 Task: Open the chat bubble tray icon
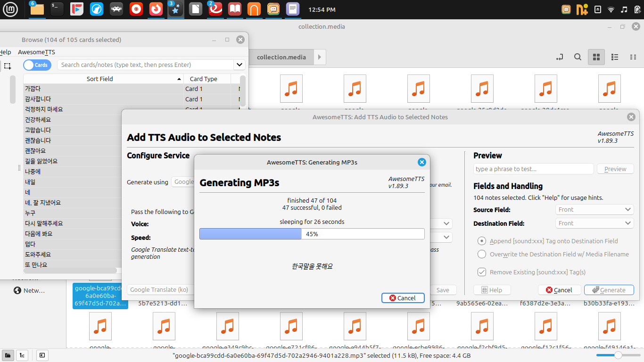pos(567,9)
